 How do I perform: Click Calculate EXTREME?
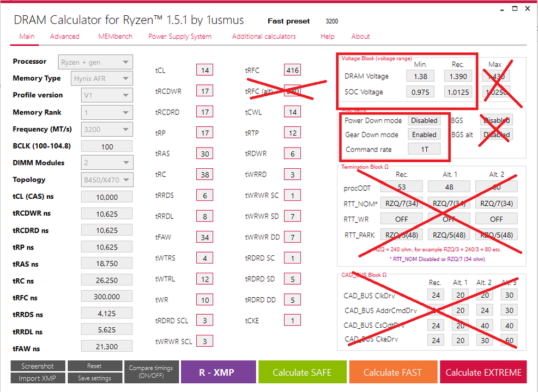click(483, 372)
